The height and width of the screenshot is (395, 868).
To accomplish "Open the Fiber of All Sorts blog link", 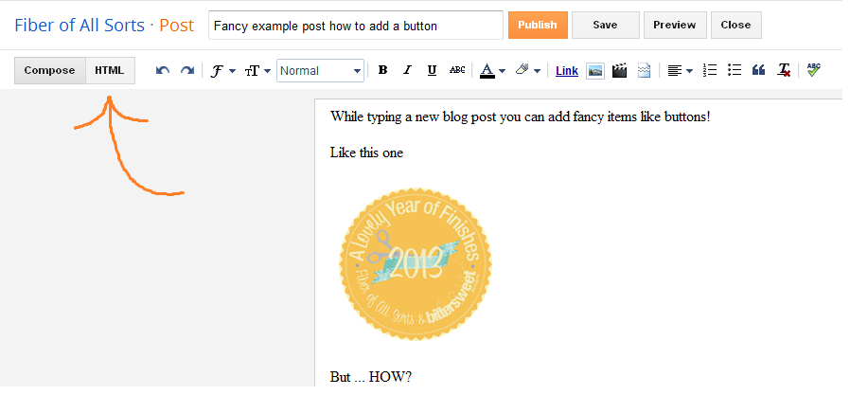I will (80, 26).
